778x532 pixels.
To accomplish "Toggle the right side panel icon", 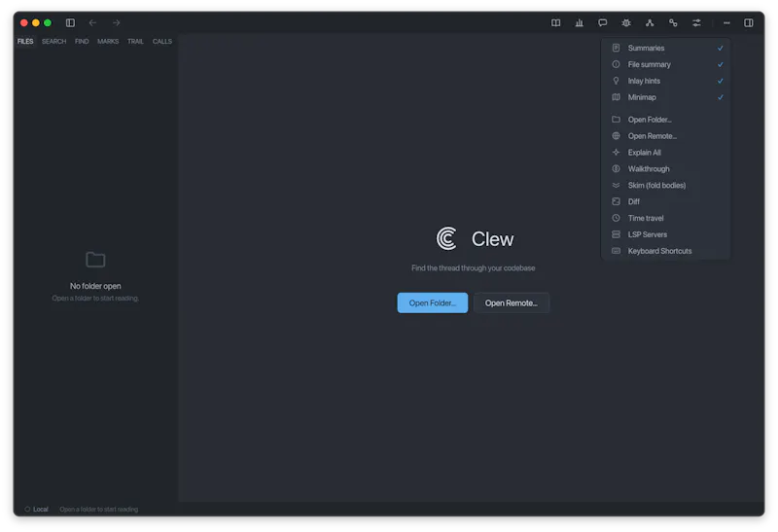I will (x=748, y=22).
